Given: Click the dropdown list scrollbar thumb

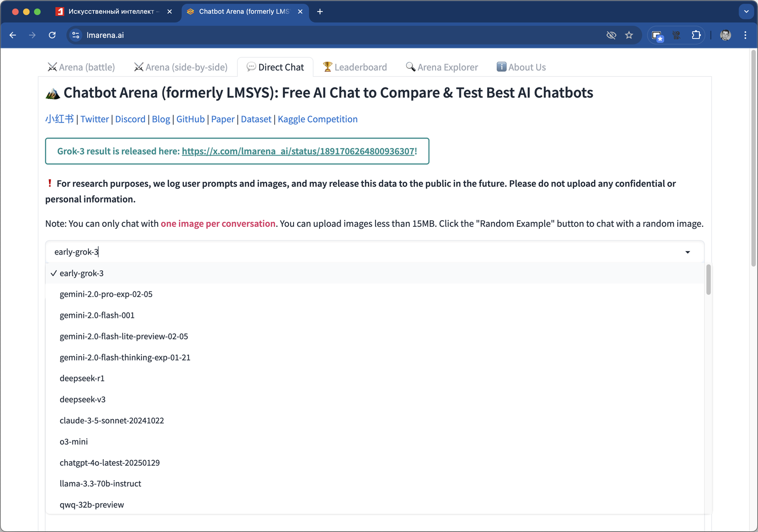Looking at the screenshot, I should click(x=708, y=279).
